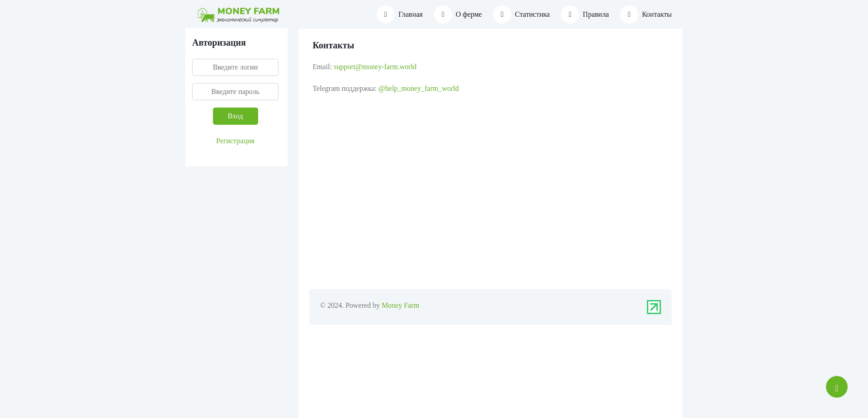
Task: Click the support@money-farm.world email link
Action: 375,67
